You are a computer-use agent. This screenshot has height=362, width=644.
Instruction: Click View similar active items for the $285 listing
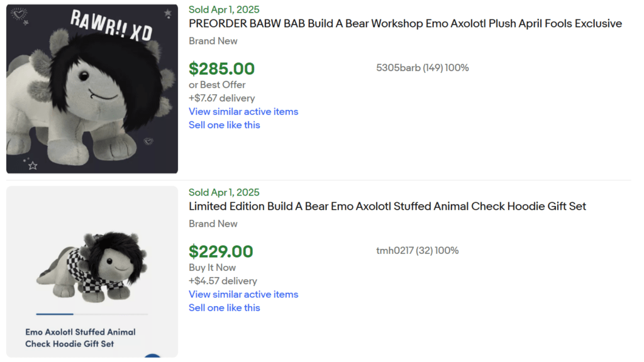243,111
